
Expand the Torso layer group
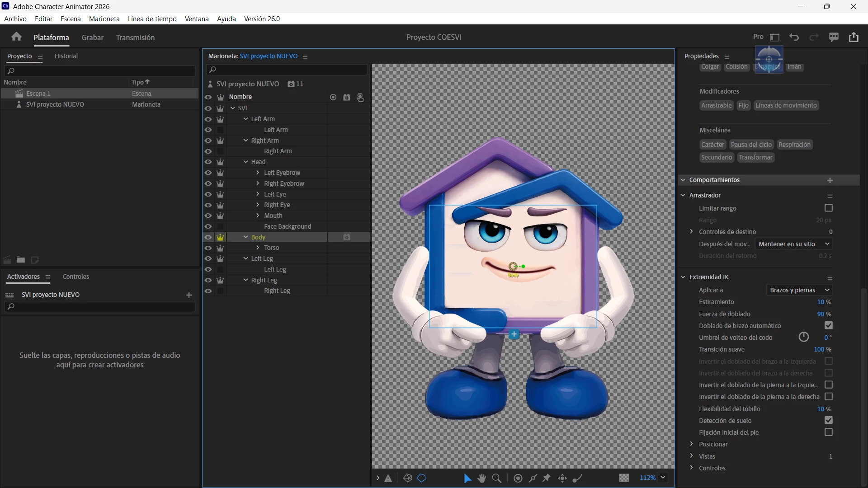pos(258,248)
